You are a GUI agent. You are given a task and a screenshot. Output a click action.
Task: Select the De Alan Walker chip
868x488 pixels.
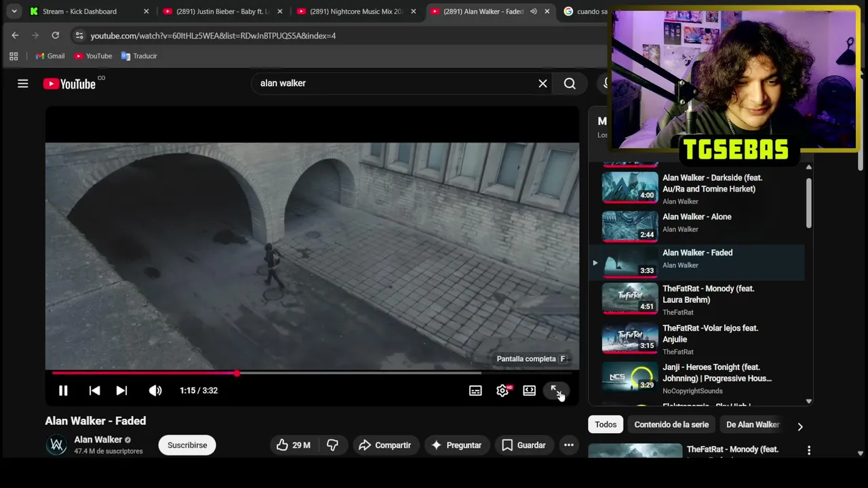752,425
